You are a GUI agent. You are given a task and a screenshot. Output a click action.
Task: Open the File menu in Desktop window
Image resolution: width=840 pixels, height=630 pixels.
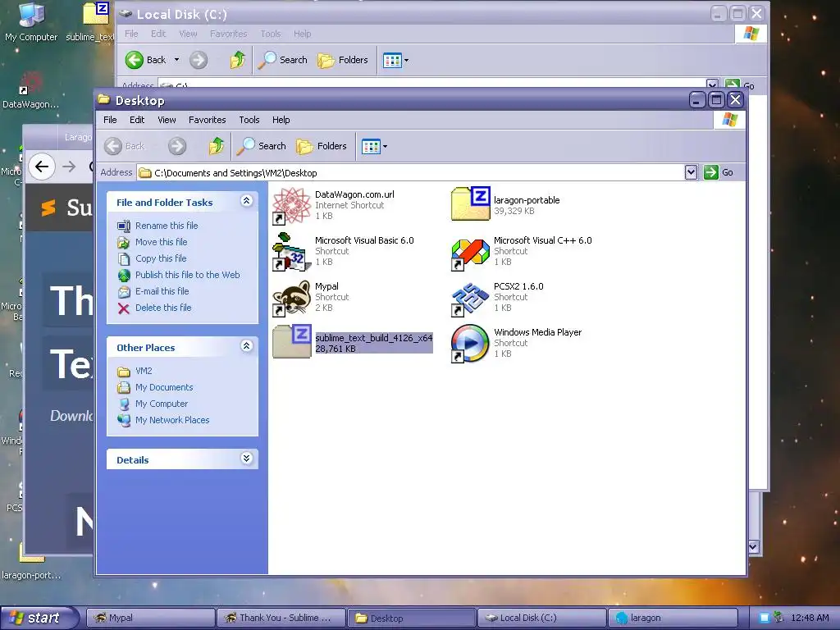[110, 120]
